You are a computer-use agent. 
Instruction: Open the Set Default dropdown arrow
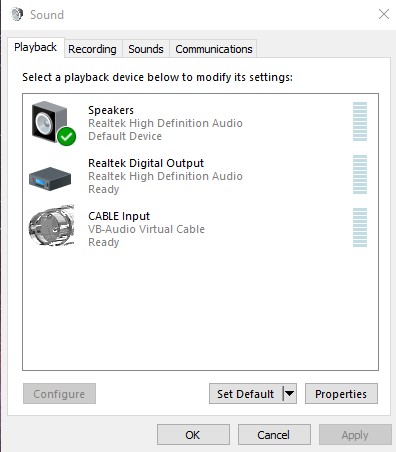(289, 394)
